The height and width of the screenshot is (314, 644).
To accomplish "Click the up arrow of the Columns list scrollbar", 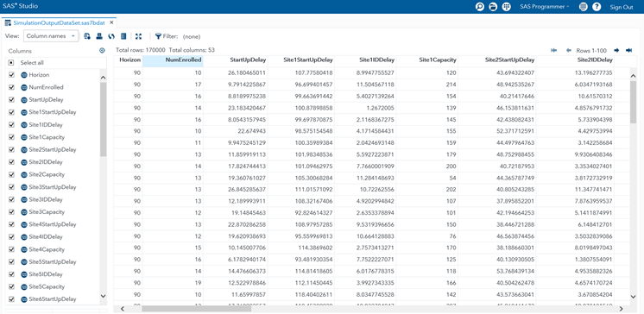I will coord(103,78).
